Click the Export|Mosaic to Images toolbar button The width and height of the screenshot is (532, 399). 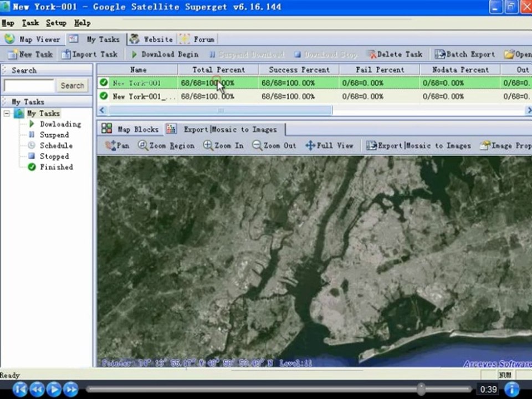coord(418,146)
